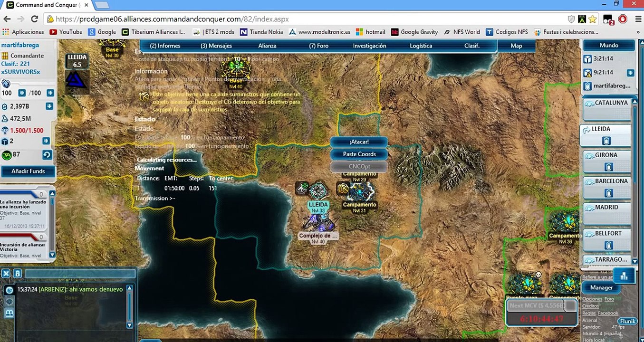Click the Map button
The image size is (644, 342).
[x=517, y=46]
